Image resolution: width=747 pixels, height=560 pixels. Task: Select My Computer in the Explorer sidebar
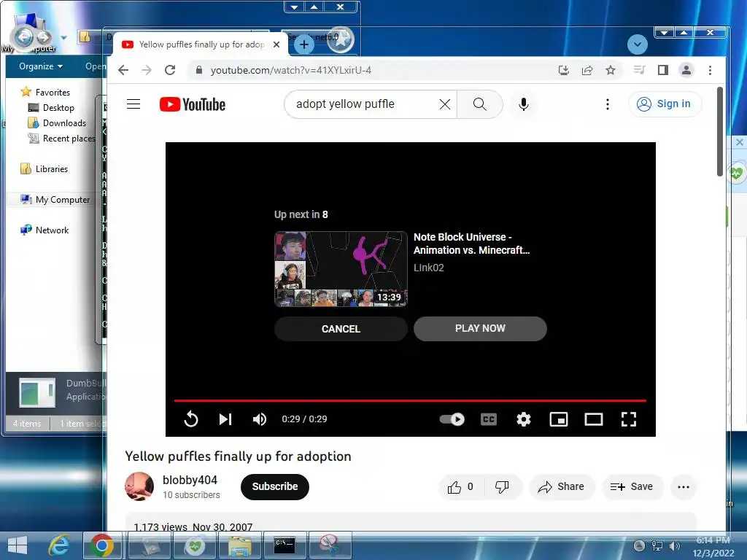tap(55, 200)
